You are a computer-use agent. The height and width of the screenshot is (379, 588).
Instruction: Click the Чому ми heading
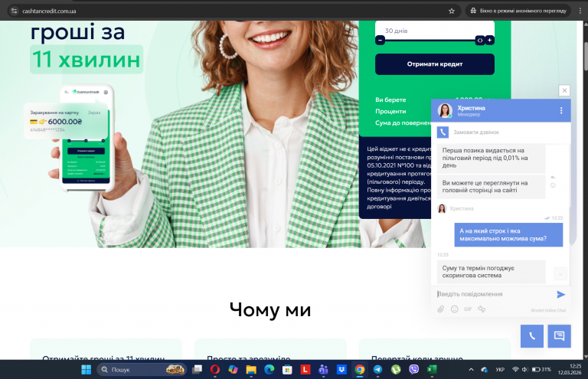click(270, 309)
